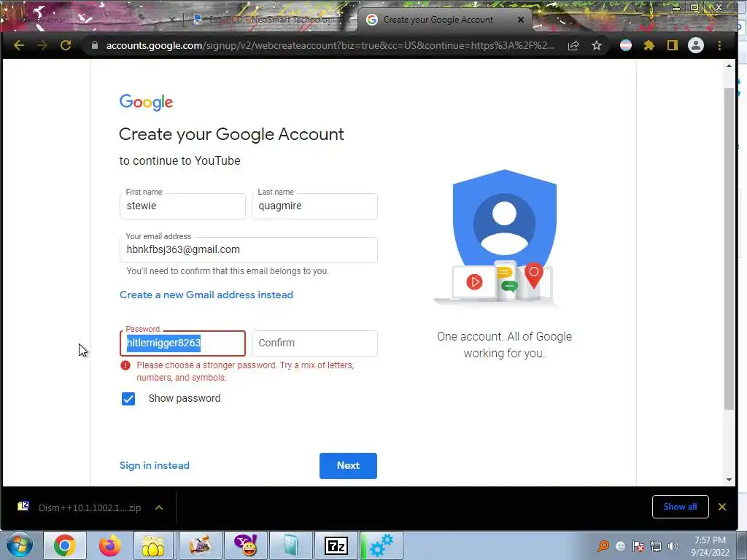The height and width of the screenshot is (560, 747).
Task: Click the red error icon under Password
Action: click(x=125, y=365)
